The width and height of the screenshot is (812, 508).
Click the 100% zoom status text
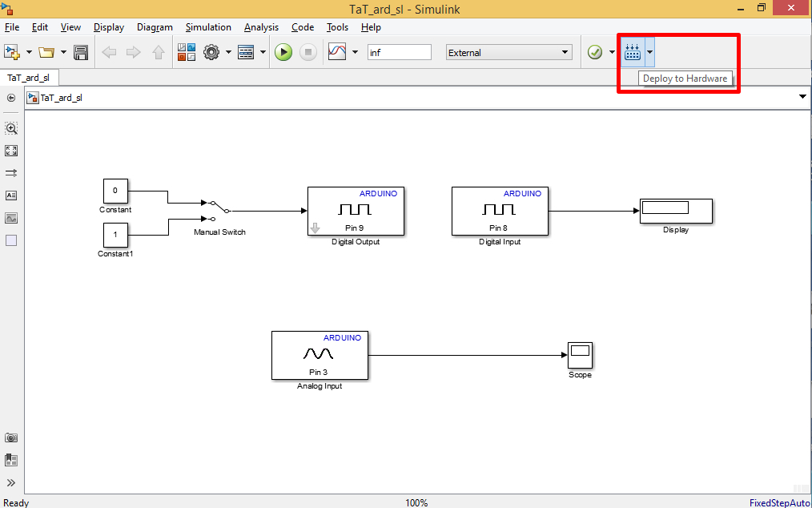[x=416, y=503]
